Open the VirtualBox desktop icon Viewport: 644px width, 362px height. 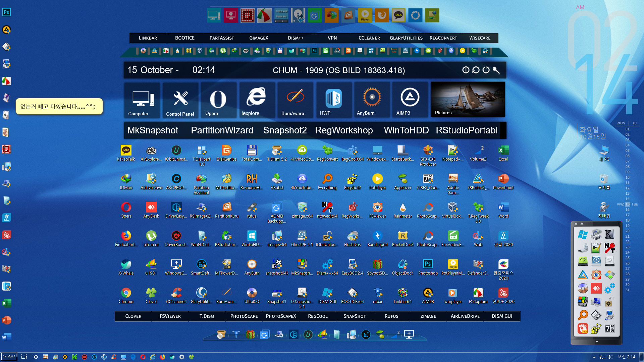point(453,210)
